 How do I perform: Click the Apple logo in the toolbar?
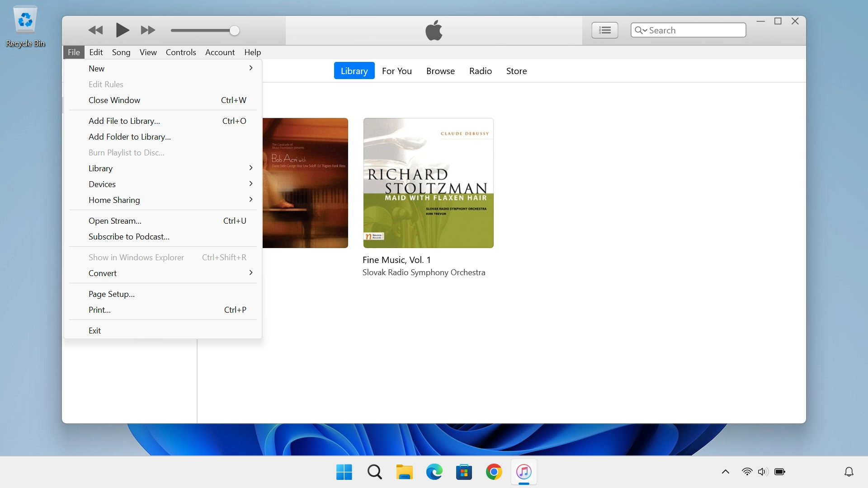(x=434, y=30)
